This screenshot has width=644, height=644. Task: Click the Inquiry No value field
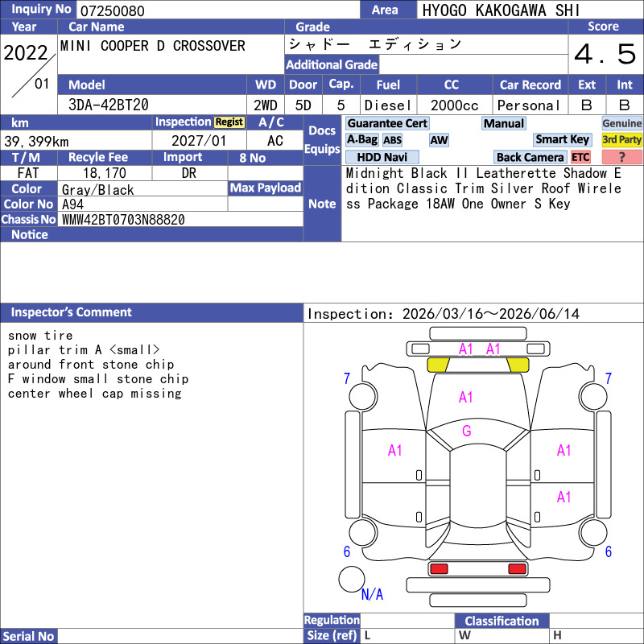pos(217,10)
